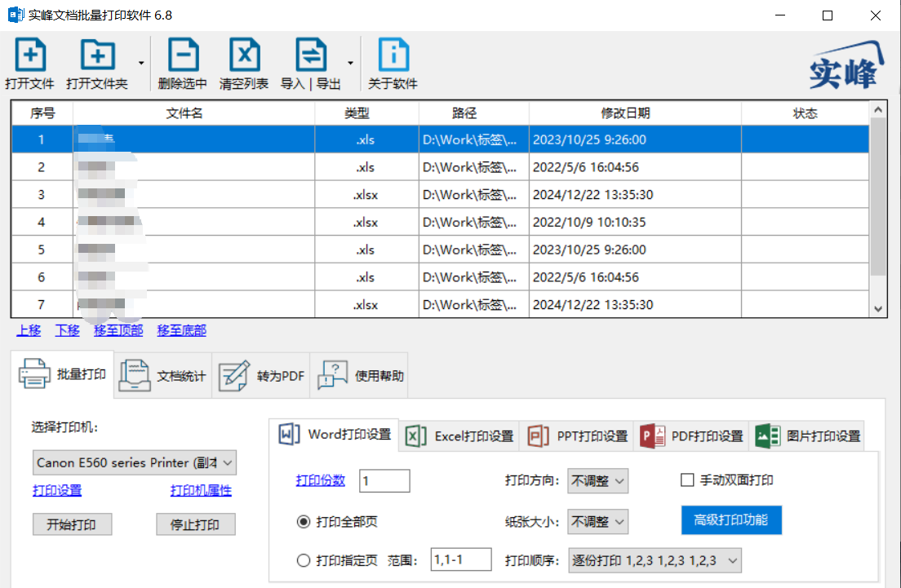Click the 开始打印 start print button
Image resolution: width=901 pixels, height=588 pixels.
73,524
